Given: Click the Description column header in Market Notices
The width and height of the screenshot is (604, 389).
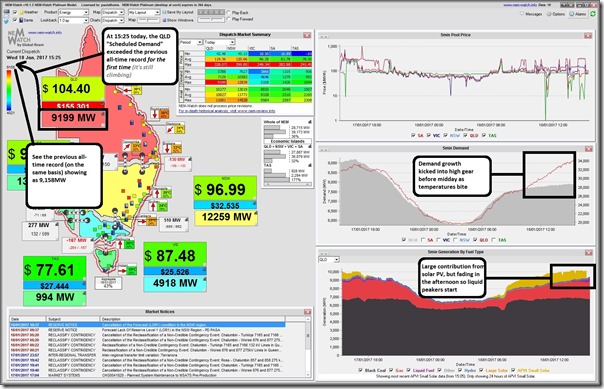Looking at the screenshot, I should [192, 319].
